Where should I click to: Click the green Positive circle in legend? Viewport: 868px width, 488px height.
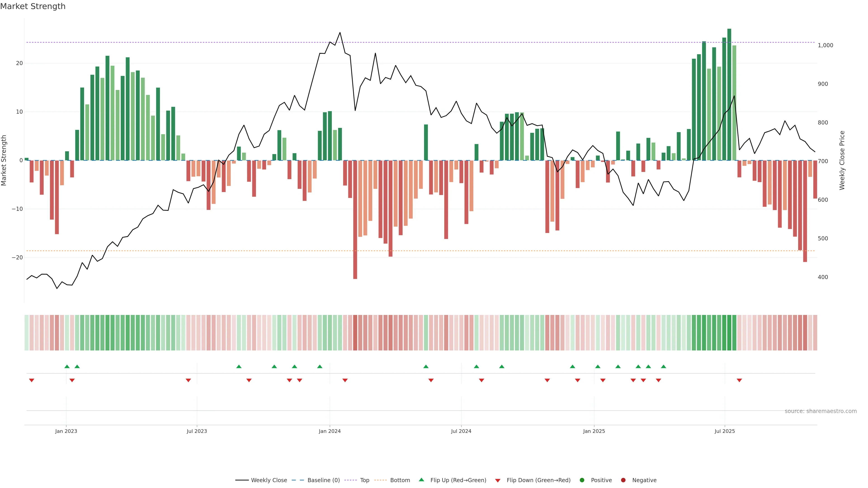click(x=582, y=480)
